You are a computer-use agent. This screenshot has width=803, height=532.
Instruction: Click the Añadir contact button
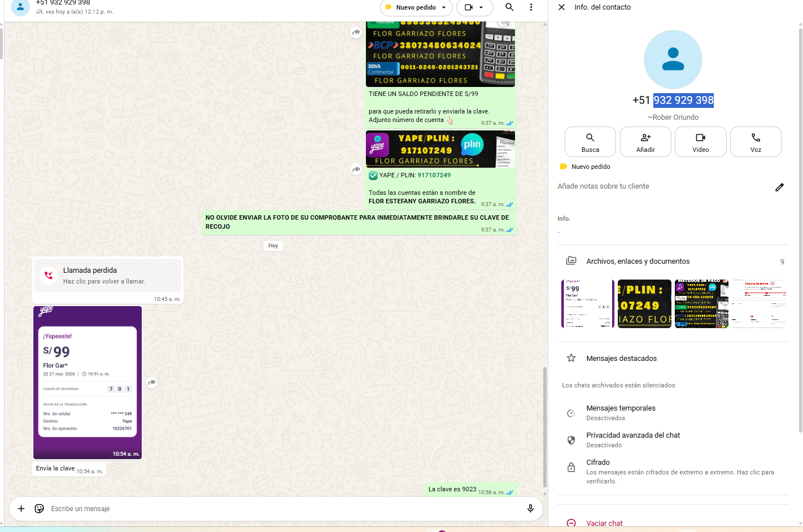coord(645,142)
